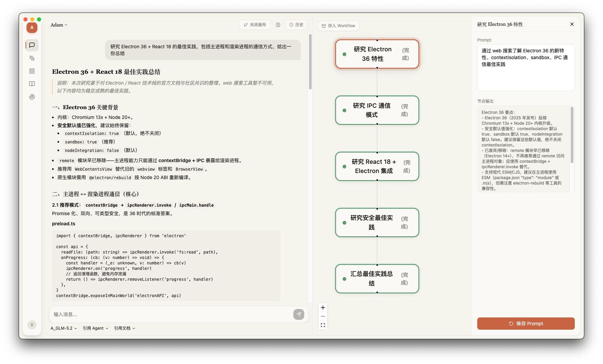Image resolution: width=603 pixels, height=364 pixels.
Task: Zoom out on the workflow canvas
Action: pyautogui.click(x=323, y=316)
